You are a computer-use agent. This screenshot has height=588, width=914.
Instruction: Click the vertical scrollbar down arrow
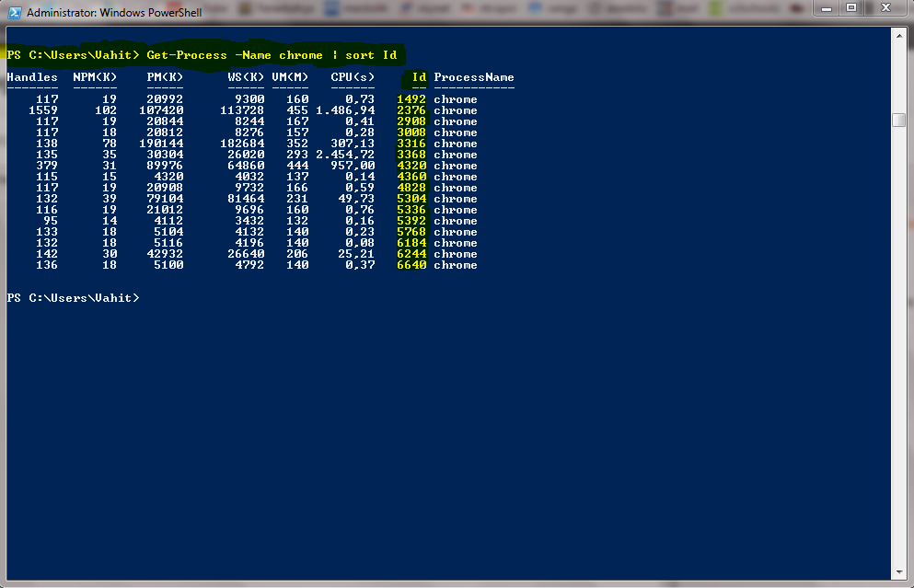899,573
